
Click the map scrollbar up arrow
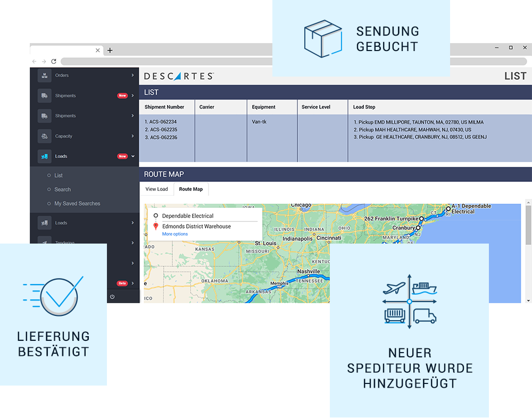(x=528, y=202)
